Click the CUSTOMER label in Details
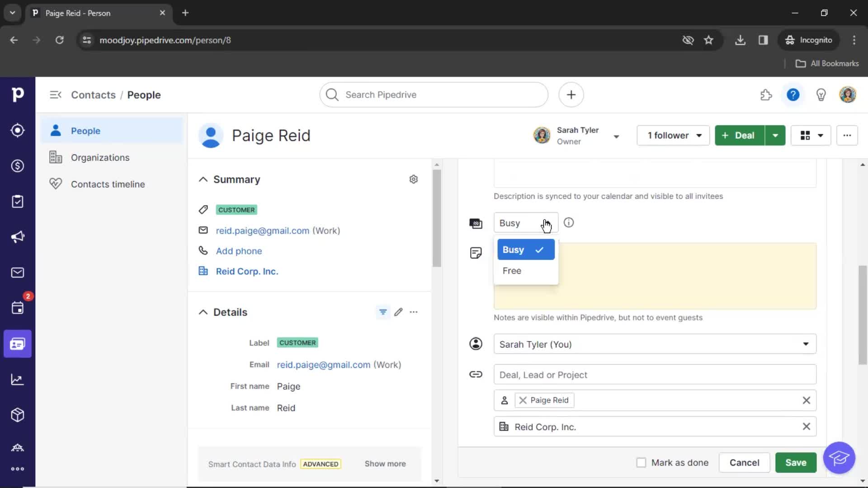The width and height of the screenshot is (868, 488). 297,343
